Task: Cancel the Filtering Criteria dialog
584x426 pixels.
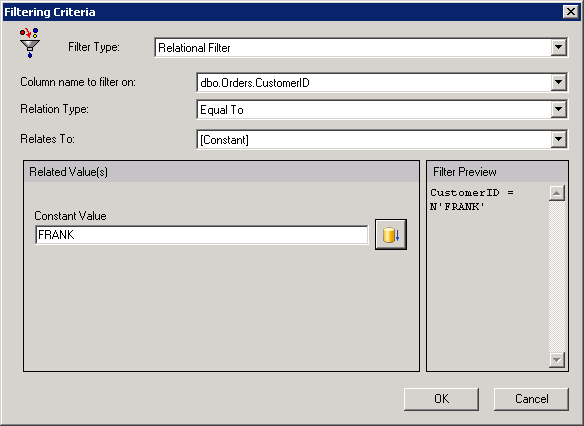Action: click(x=531, y=399)
